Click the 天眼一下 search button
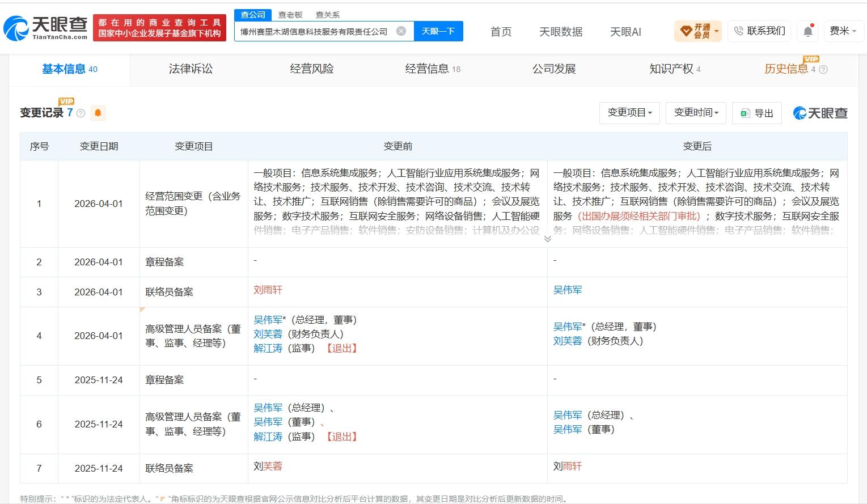Image resolution: width=867 pixels, height=504 pixels. (x=438, y=31)
